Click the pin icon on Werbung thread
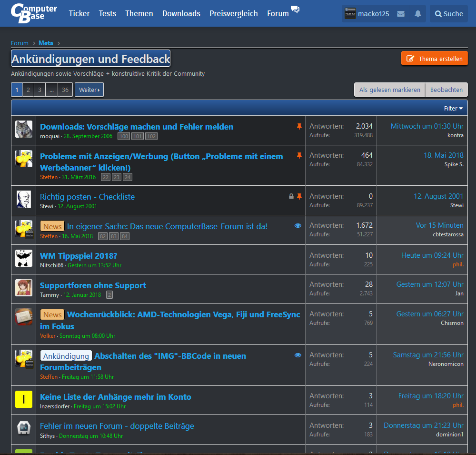Viewport: 476px width, 455px height. (299, 156)
